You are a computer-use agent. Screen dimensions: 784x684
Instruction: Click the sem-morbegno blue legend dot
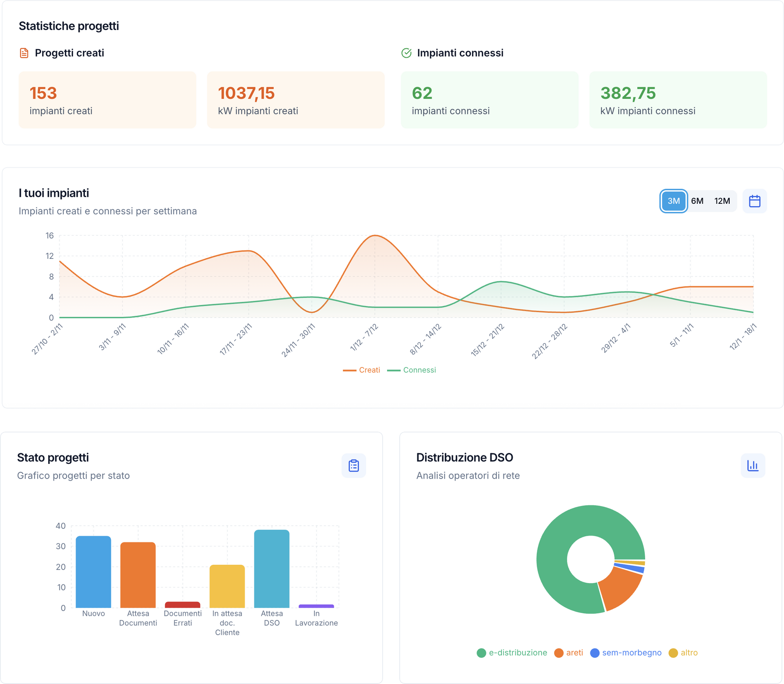(595, 653)
